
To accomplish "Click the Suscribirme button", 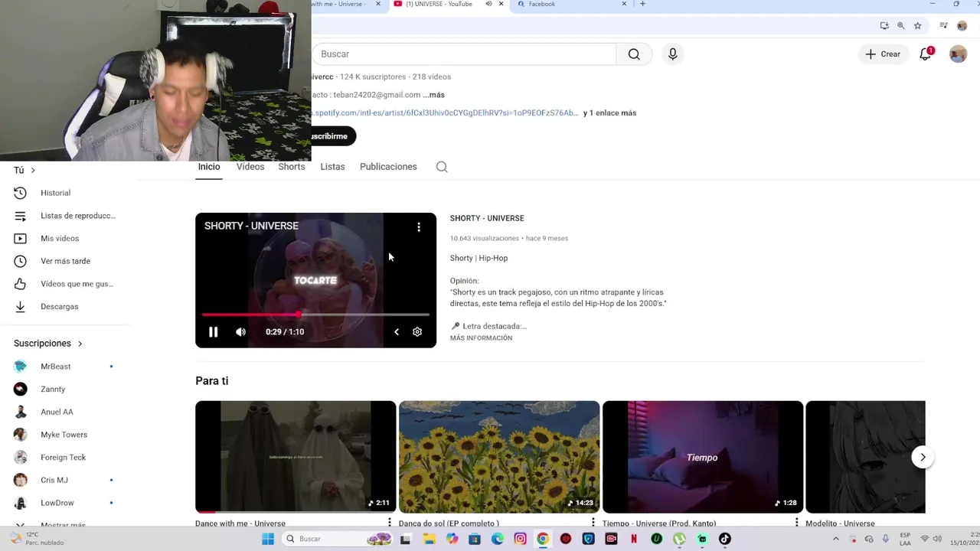I will (333, 136).
